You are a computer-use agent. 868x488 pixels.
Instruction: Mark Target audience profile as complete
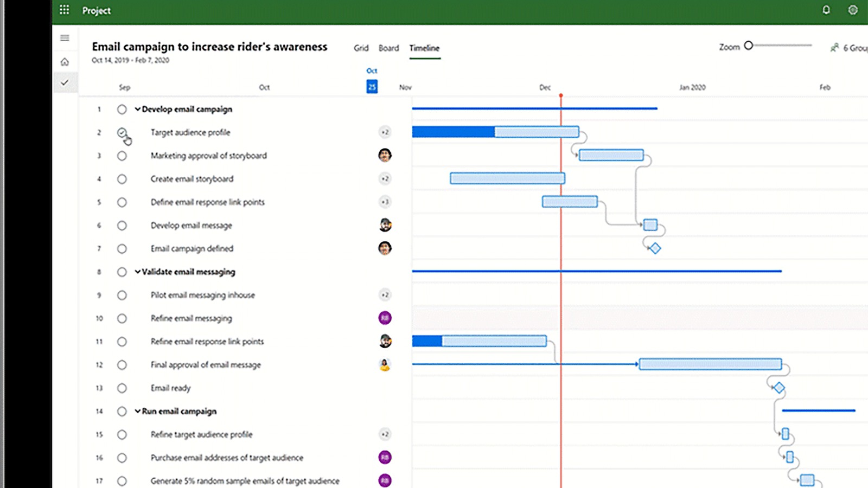[122, 132]
